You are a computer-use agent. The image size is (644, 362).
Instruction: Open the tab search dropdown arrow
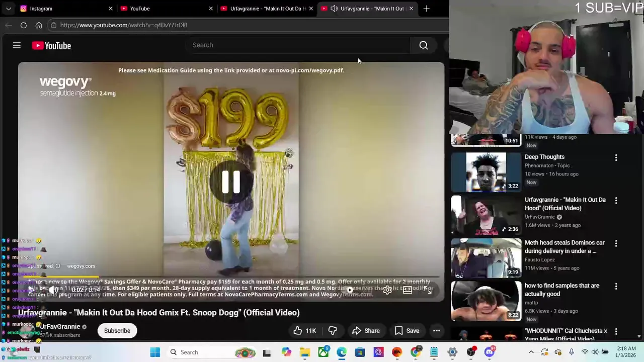point(8,9)
